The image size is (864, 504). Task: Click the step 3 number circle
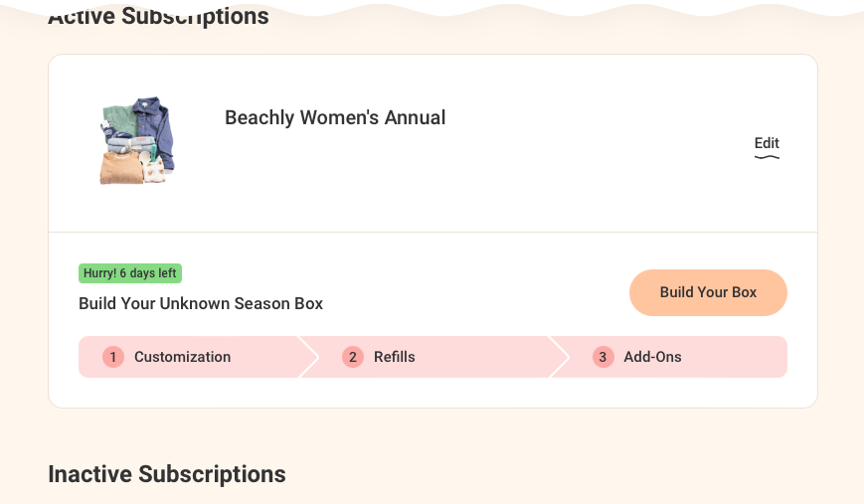tap(603, 357)
